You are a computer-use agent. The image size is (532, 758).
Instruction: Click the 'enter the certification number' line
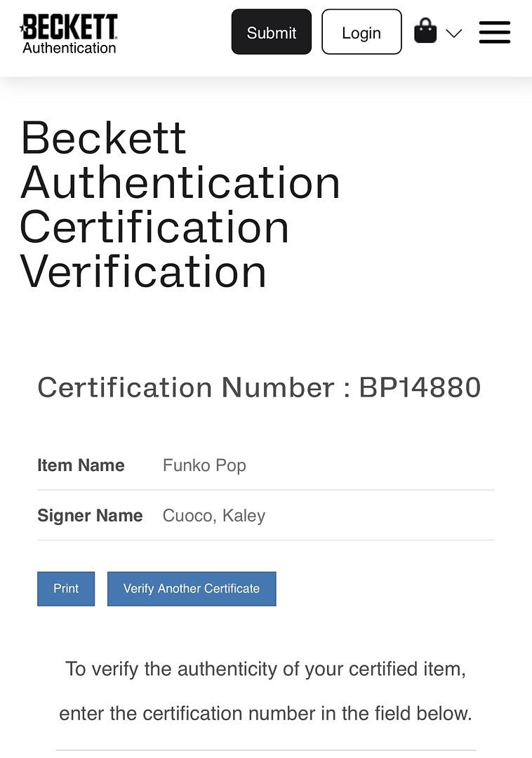[265, 714]
